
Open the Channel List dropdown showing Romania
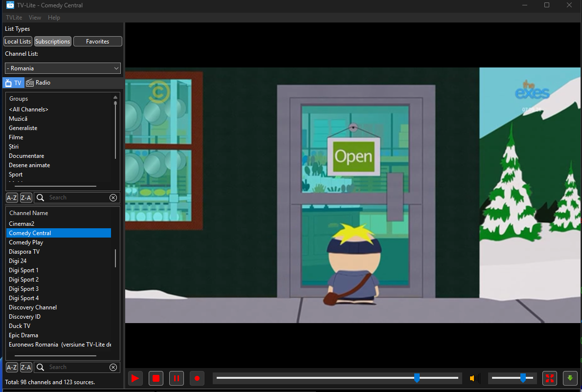point(63,68)
